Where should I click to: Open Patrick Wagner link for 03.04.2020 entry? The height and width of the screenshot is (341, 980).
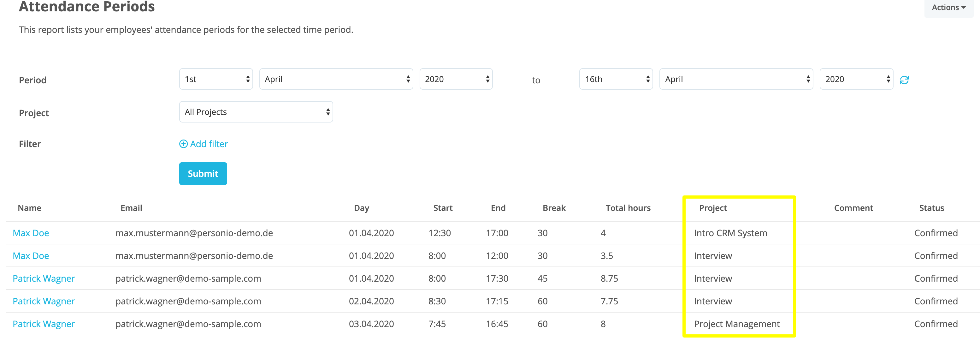[43, 324]
